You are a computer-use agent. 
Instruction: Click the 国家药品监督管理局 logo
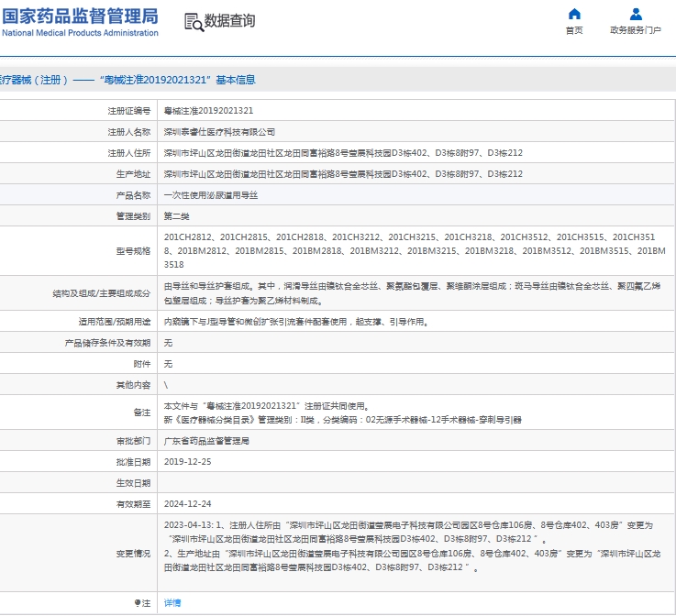pyautogui.click(x=80, y=21)
